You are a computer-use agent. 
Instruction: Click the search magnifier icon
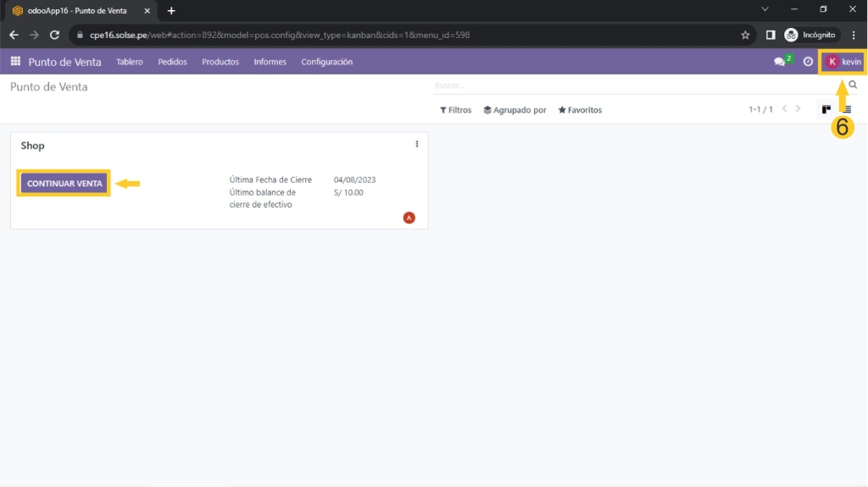[853, 86]
